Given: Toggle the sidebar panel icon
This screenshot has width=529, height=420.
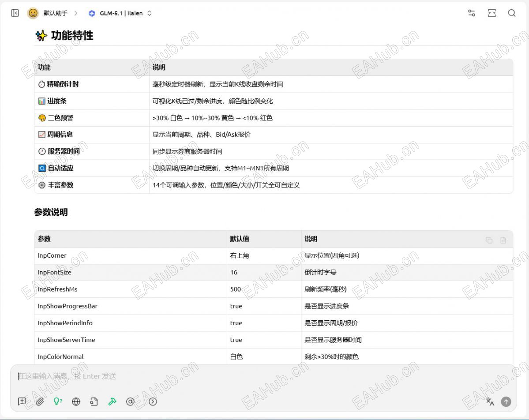Looking at the screenshot, I should (x=15, y=13).
